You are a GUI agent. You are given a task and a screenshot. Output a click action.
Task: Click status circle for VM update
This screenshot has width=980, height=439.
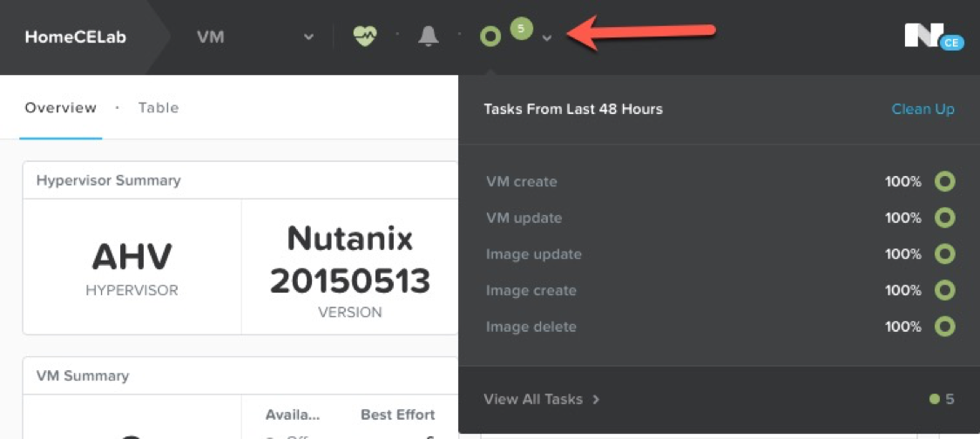[x=945, y=219]
